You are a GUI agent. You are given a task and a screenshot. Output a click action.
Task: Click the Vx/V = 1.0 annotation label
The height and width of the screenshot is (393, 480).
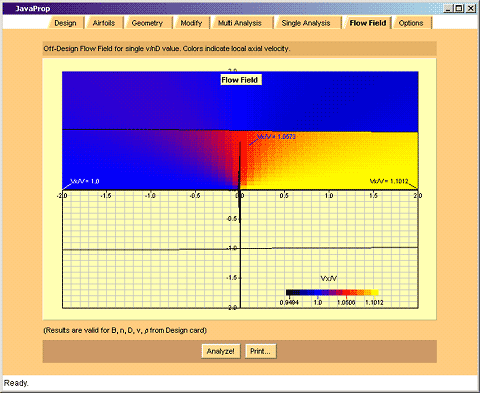pyautogui.click(x=85, y=181)
